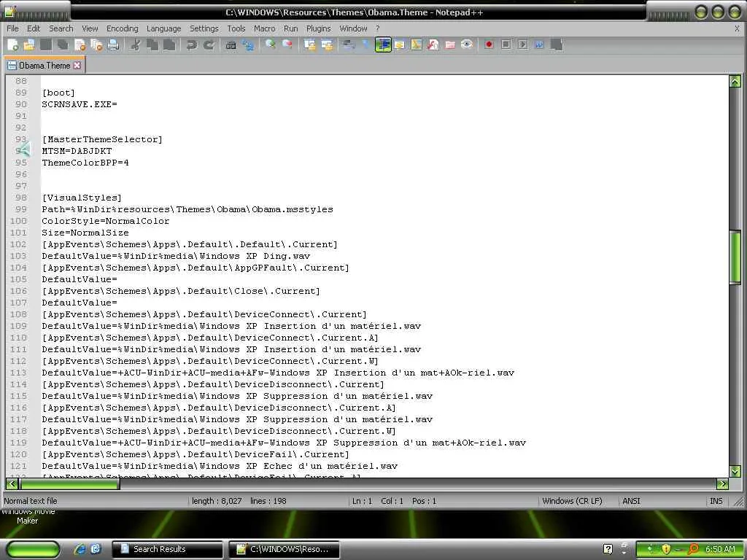Screen dimensions: 747x560
Task: Click the green Start button
Action: 34,549
